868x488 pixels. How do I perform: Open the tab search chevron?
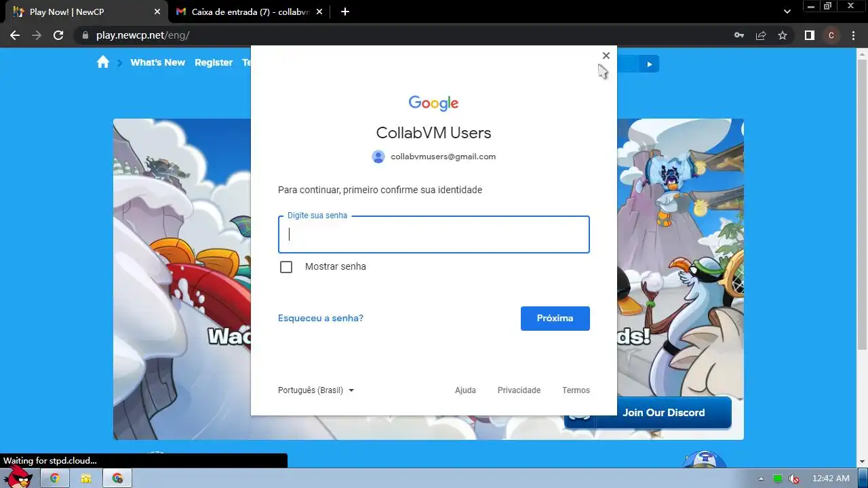[787, 12]
